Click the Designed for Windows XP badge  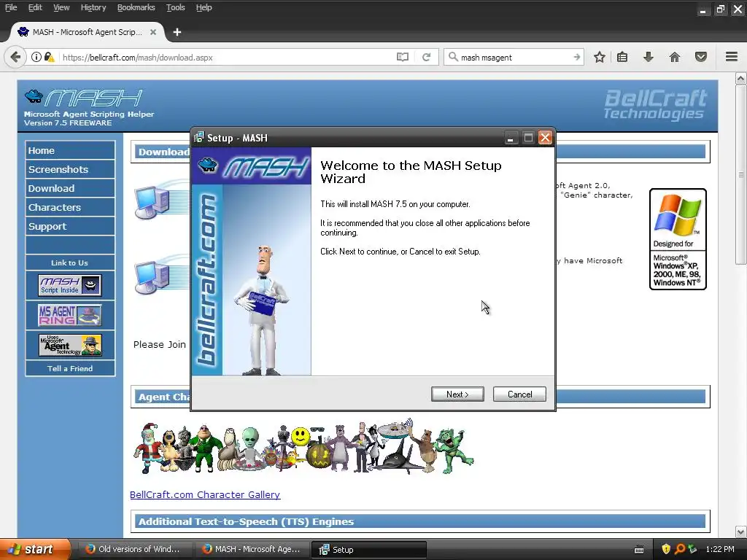click(678, 239)
